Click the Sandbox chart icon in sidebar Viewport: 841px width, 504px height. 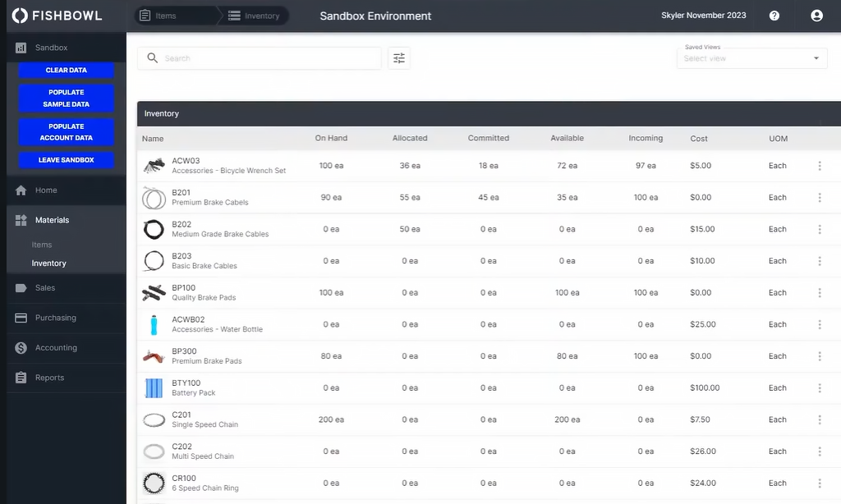pos(21,48)
